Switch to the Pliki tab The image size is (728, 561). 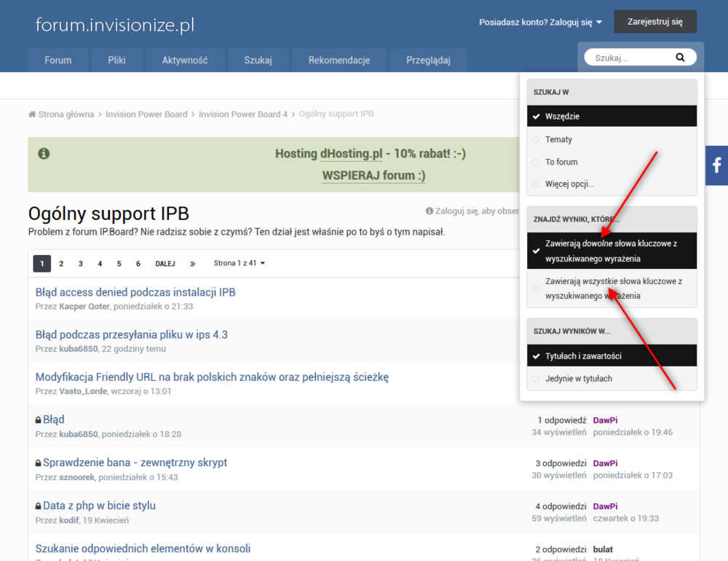pyautogui.click(x=116, y=60)
